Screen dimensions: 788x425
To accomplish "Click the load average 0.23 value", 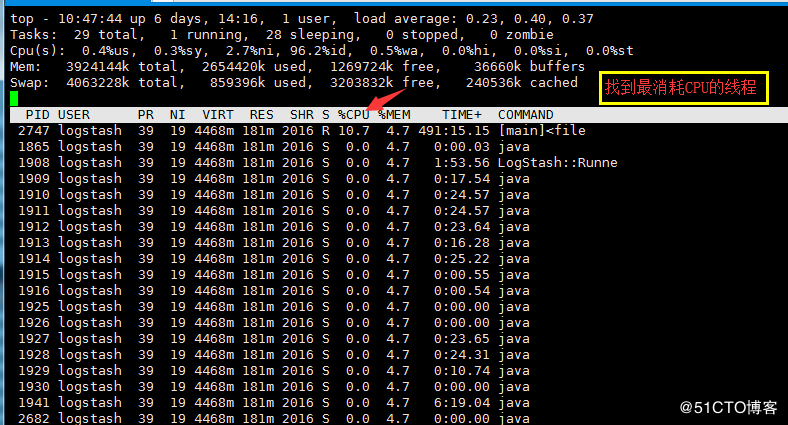I will coord(481,19).
